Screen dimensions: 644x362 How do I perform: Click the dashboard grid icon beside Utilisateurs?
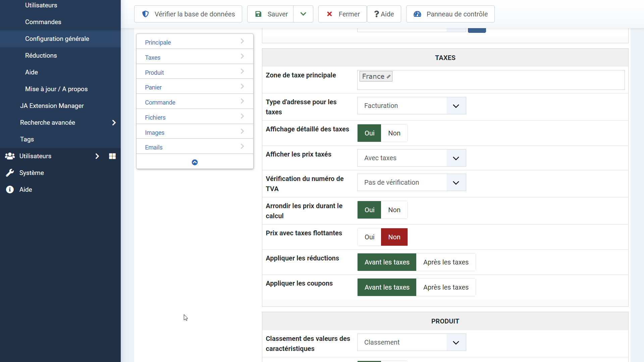click(112, 156)
